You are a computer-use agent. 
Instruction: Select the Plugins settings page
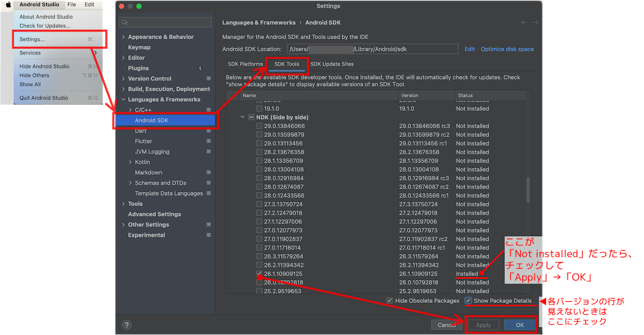(x=139, y=68)
